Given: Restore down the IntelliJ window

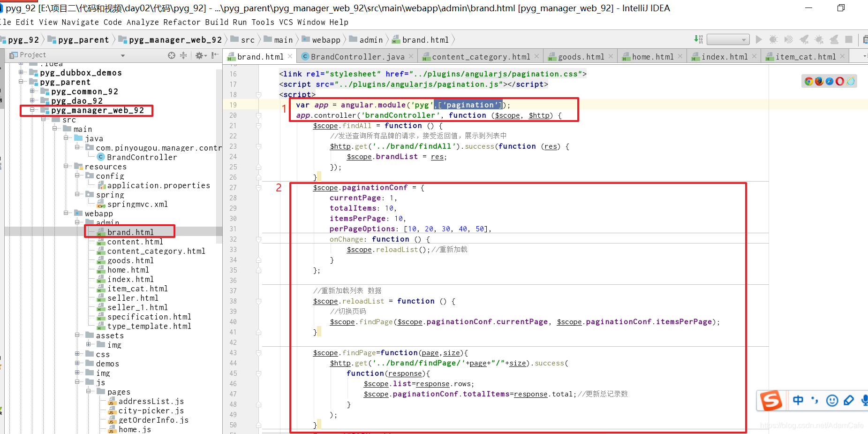Looking at the screenshot, I should click(841, 8).
